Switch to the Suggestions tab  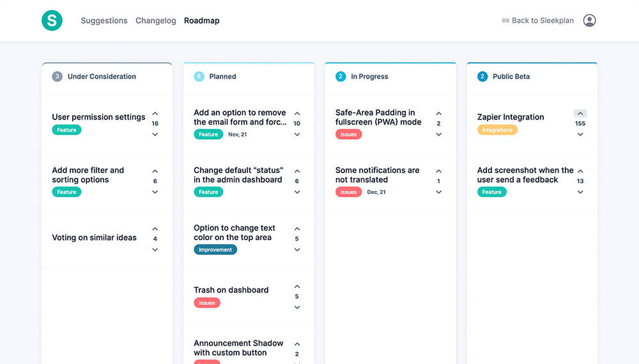point(104,20)
